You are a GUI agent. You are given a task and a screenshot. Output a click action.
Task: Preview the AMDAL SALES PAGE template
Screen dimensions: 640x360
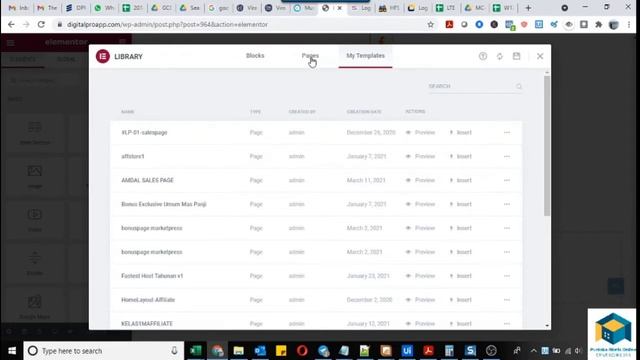pyautogui.click(x=420, y=180)
